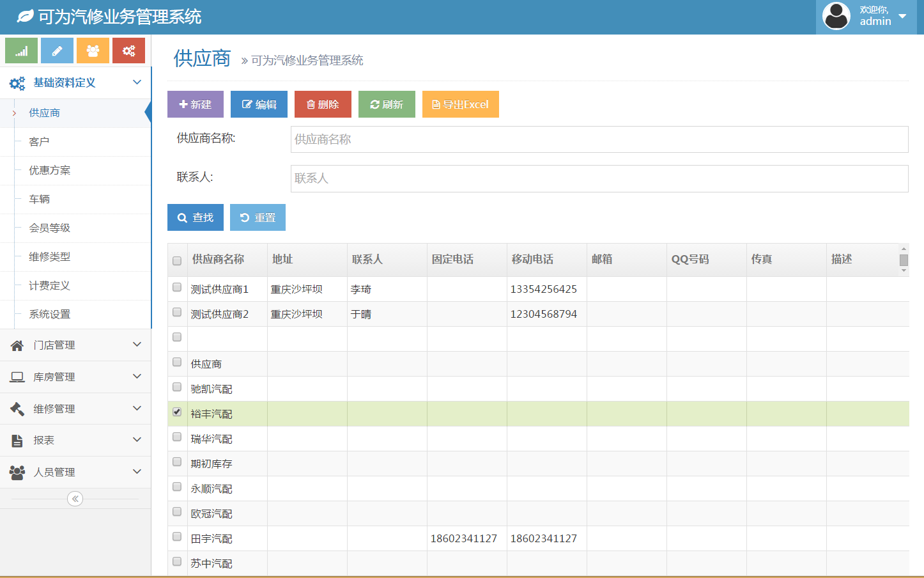The height and width of the screenshot is (578, 924).
Task: Click the green signal bars shortcut icon
Action: (21, 51)
